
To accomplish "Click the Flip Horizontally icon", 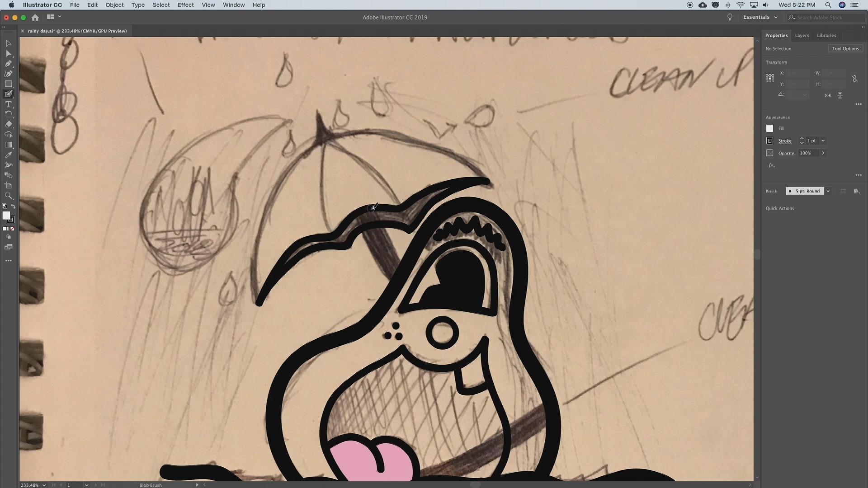I will [827, 95].
